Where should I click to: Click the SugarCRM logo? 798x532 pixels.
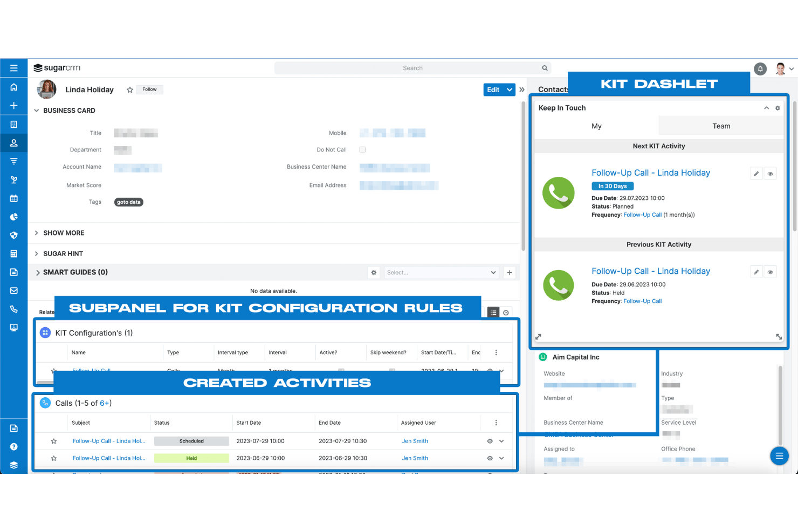coord(57,68)
